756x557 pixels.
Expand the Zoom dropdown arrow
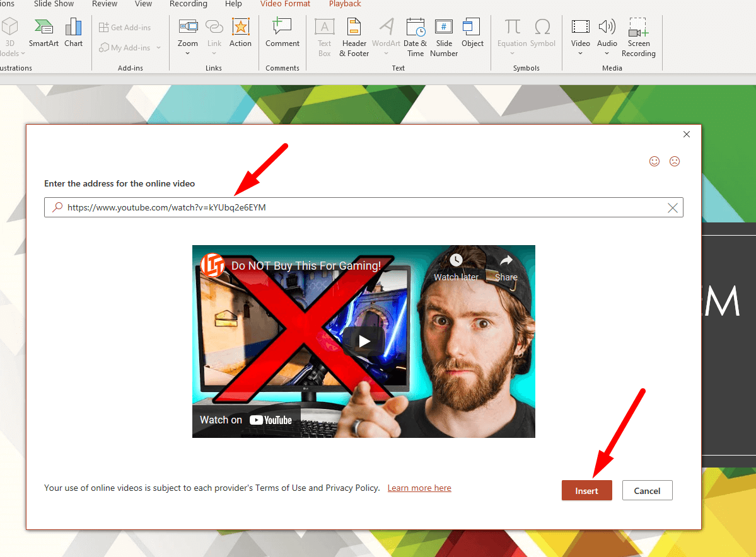coord(187,54)
